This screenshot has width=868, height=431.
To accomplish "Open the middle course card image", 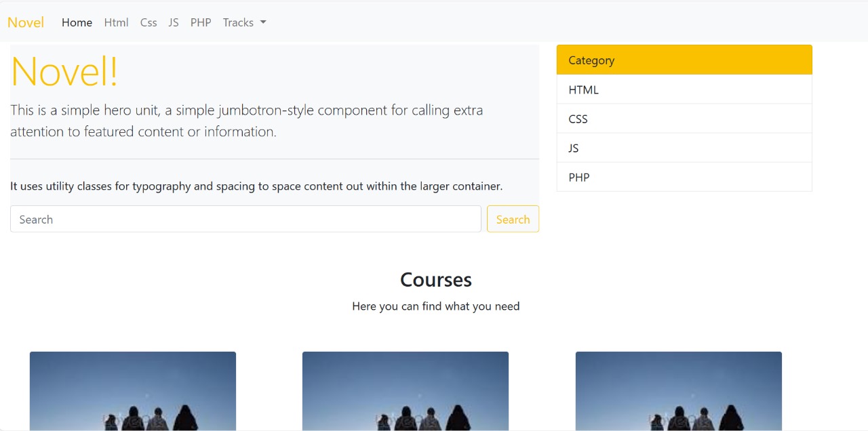I will click(x=406, y=391).
